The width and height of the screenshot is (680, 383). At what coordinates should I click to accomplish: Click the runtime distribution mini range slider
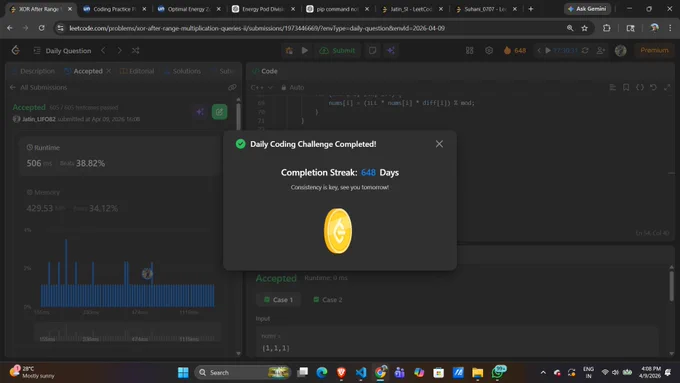pyautogui.click(x=128, y=333)
